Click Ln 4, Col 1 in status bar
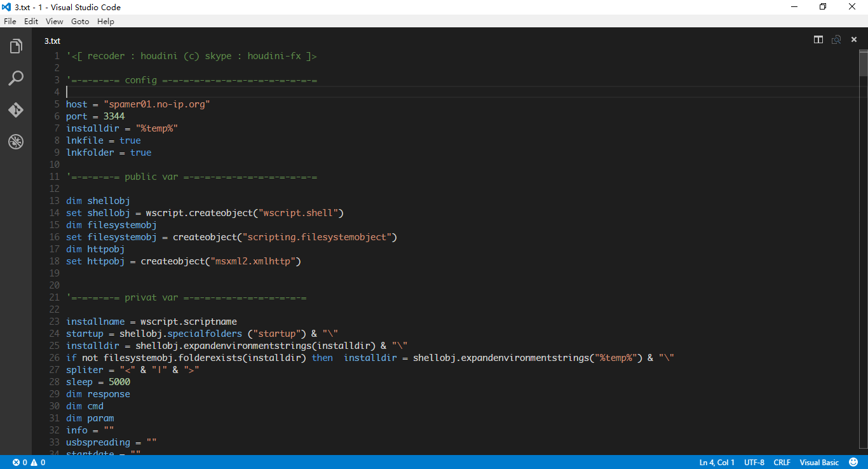 pyautogui.click(x=717, y=463)
